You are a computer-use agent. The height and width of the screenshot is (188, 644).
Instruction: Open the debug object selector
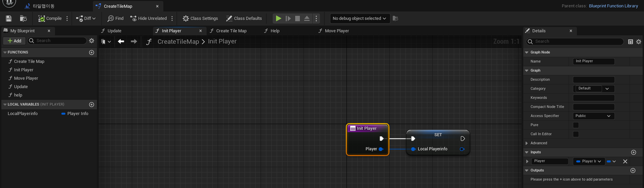(x=359, y=19)
